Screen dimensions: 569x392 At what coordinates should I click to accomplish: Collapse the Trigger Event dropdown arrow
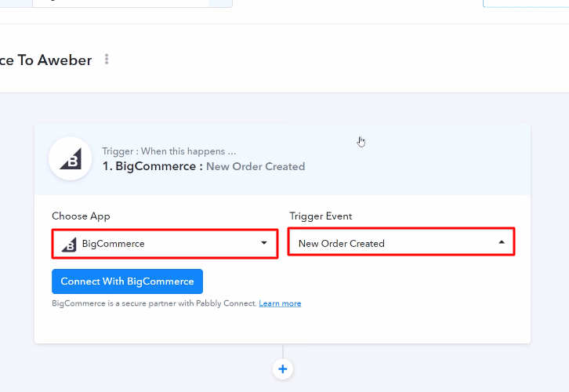(x=502, y=242)
